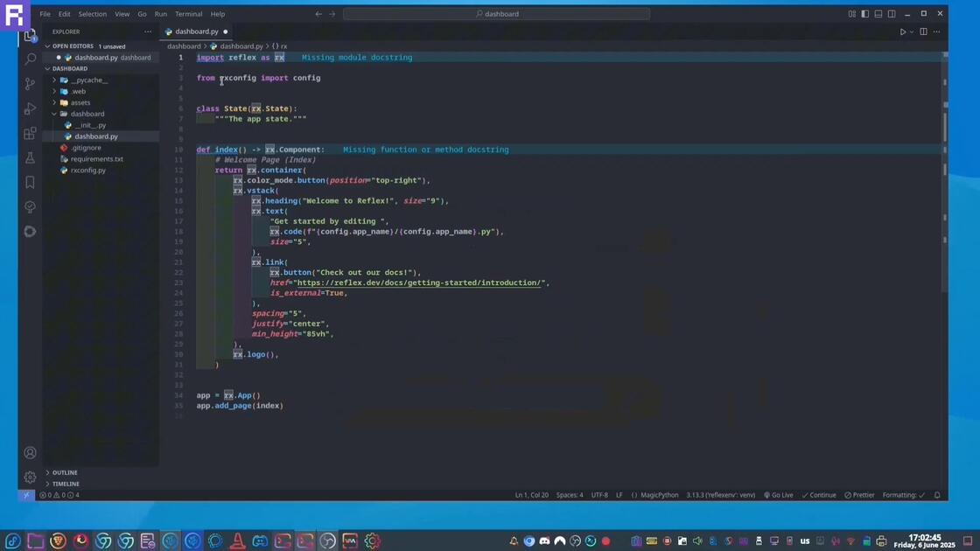Screen dimensions: 980x551
Task: Select the dashboard.py editor tab
Action: [196, 31]
